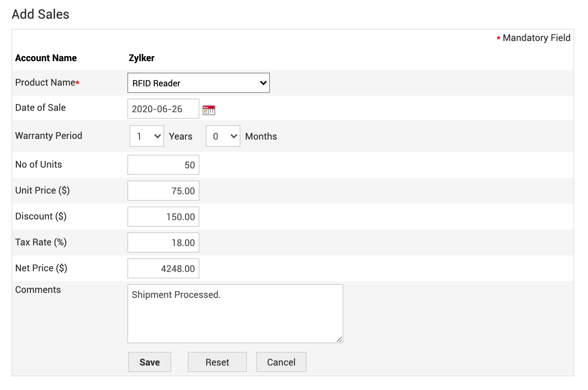Click the Product Name label
This screenshot has width=588, height=390.
[45, 82]
